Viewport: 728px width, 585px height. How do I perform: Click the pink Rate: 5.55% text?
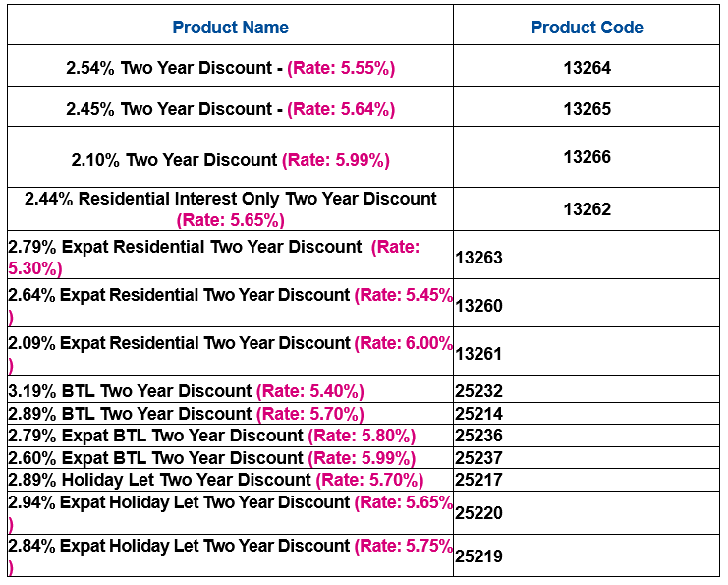tap(341, 69)
